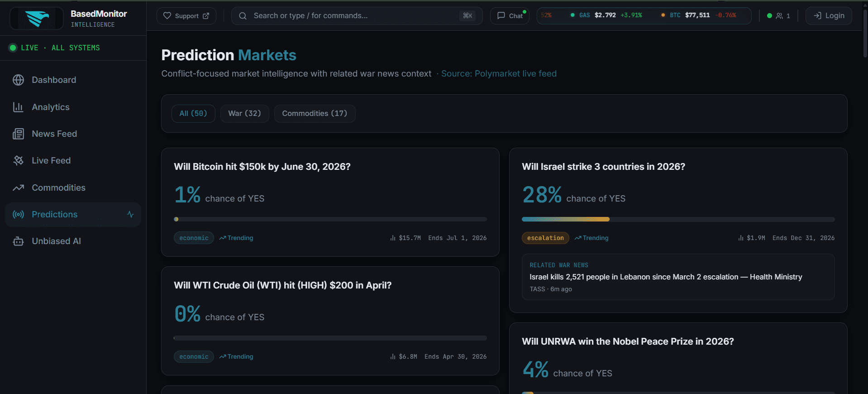
Task: Select Unbiased AI in sidebar
Action: pos(73,241)
